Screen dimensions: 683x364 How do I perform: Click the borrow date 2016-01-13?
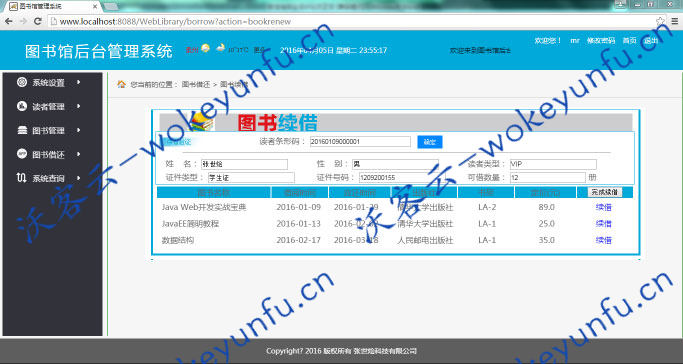click(x=298, y=224)
